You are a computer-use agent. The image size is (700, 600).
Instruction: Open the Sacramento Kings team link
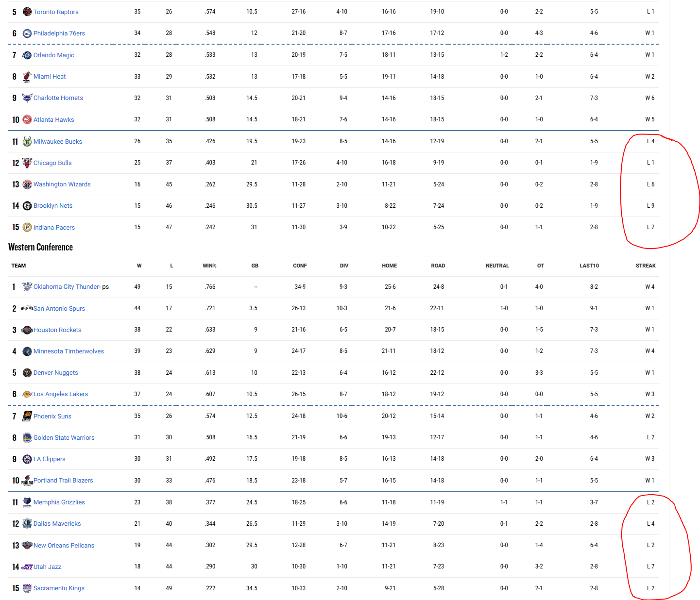click(x=59, y=588)
